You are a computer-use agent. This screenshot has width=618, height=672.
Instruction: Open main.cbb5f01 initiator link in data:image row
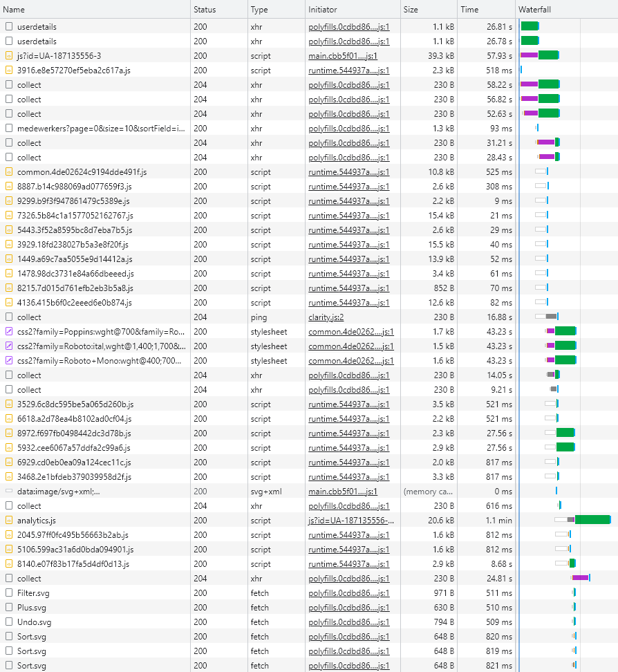[x=343, y=492]
